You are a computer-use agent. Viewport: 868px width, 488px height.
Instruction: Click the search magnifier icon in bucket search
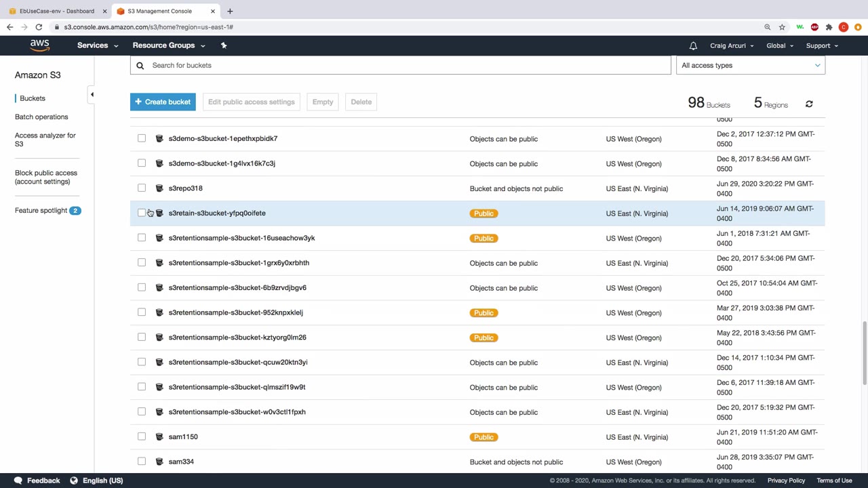coord(140,65)
